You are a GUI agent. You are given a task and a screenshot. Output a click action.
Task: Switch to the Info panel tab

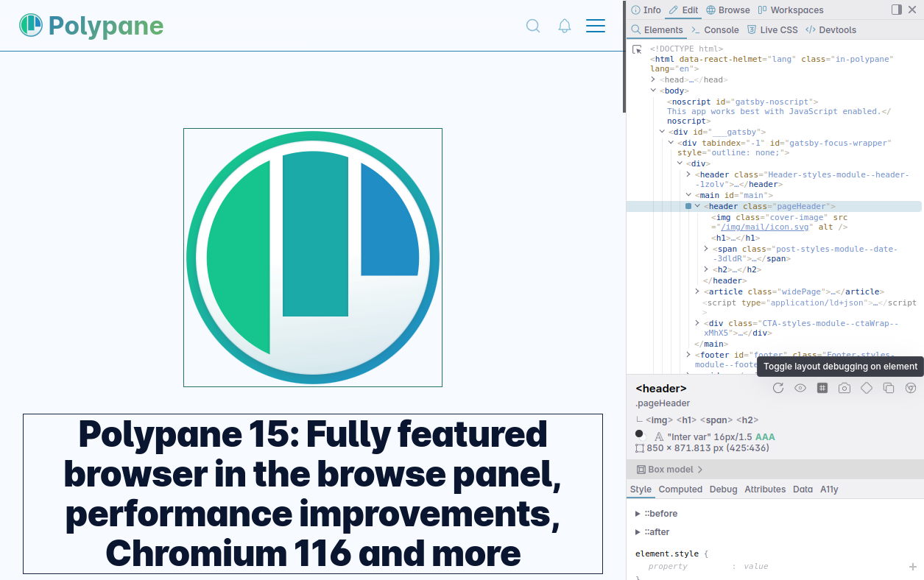pyautogui.click(x=646, y=10)
